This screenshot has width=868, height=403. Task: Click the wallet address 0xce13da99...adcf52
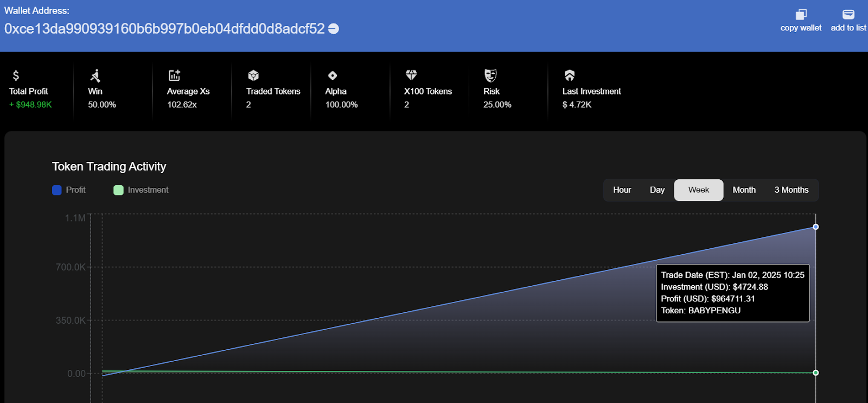[x=164, y=29]
